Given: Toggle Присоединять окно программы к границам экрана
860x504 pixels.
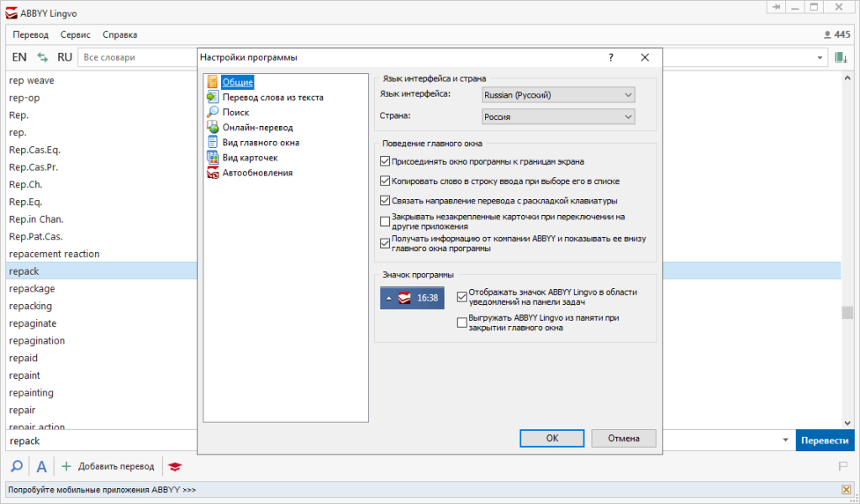Looking at the screenshot, I should click(x=385, y=161).
